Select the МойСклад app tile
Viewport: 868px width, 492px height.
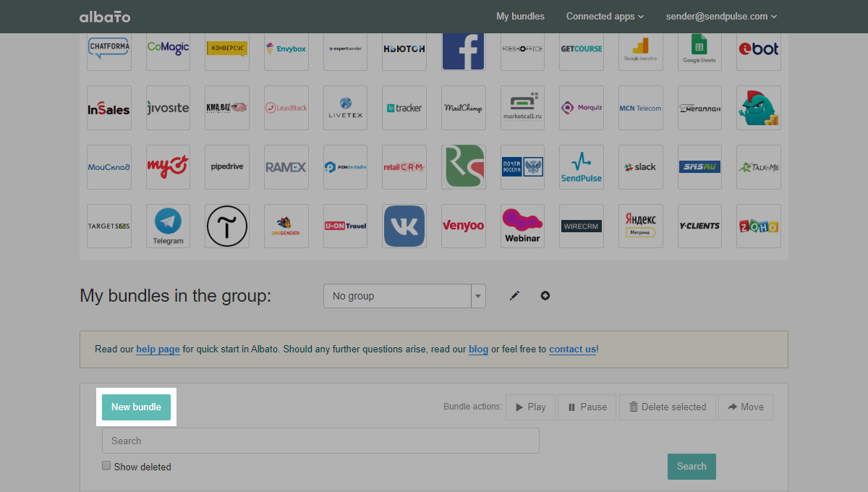point(109,167)
